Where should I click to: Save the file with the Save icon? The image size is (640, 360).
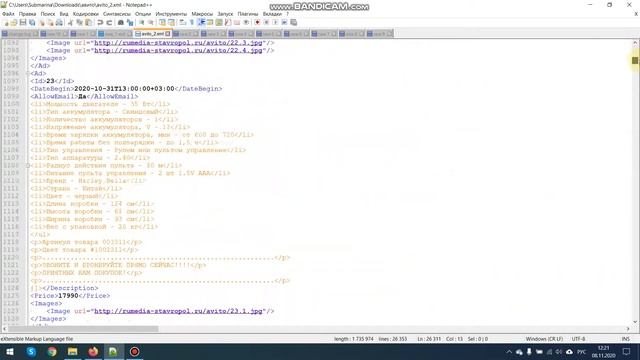coord(23,22)
